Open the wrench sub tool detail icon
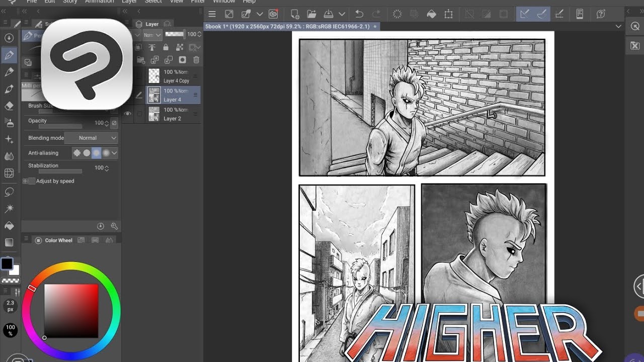Image resolution: width=644 pixels, height=362 pixels. coord(114,227)
